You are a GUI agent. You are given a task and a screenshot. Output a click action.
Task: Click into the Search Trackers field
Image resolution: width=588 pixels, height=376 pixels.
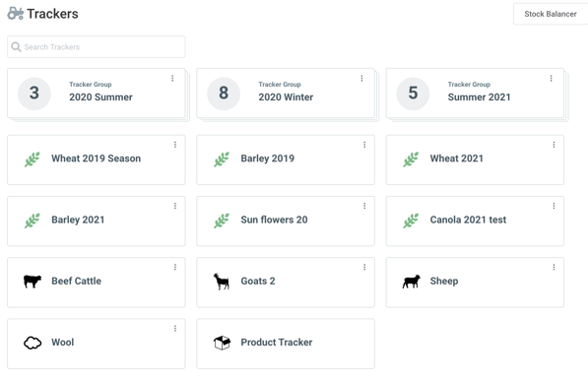click(97, 47)
